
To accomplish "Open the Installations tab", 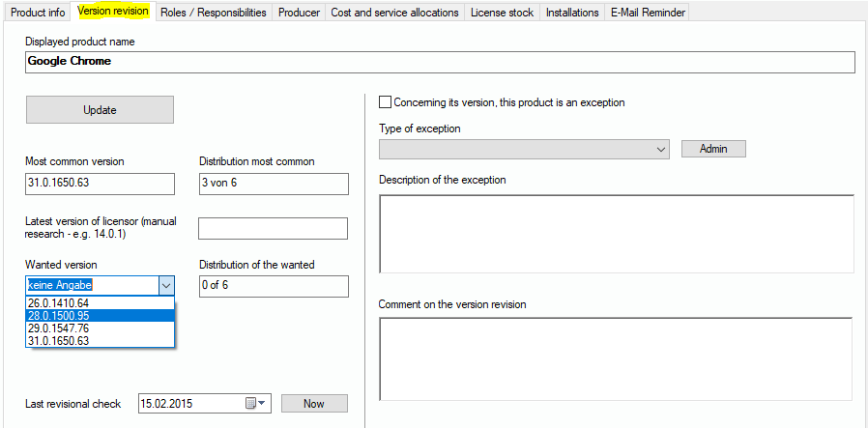I will (571, 13).
